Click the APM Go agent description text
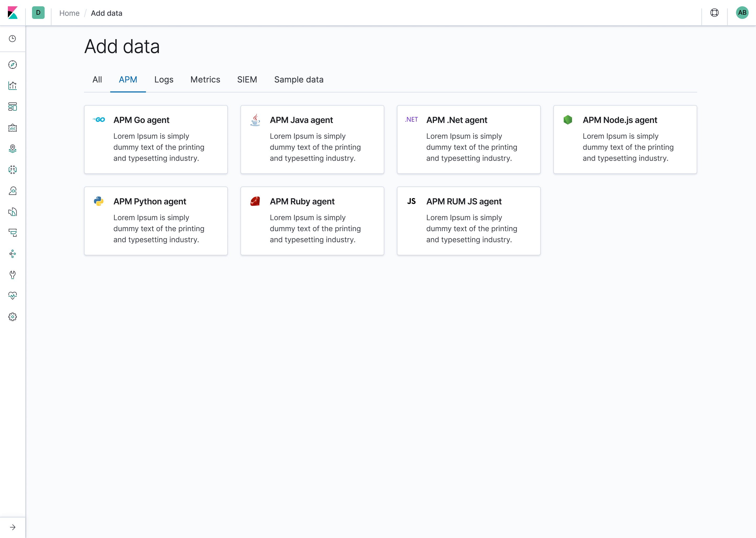The height and width of the screenshot is (538, 756). tap(159, 147)
